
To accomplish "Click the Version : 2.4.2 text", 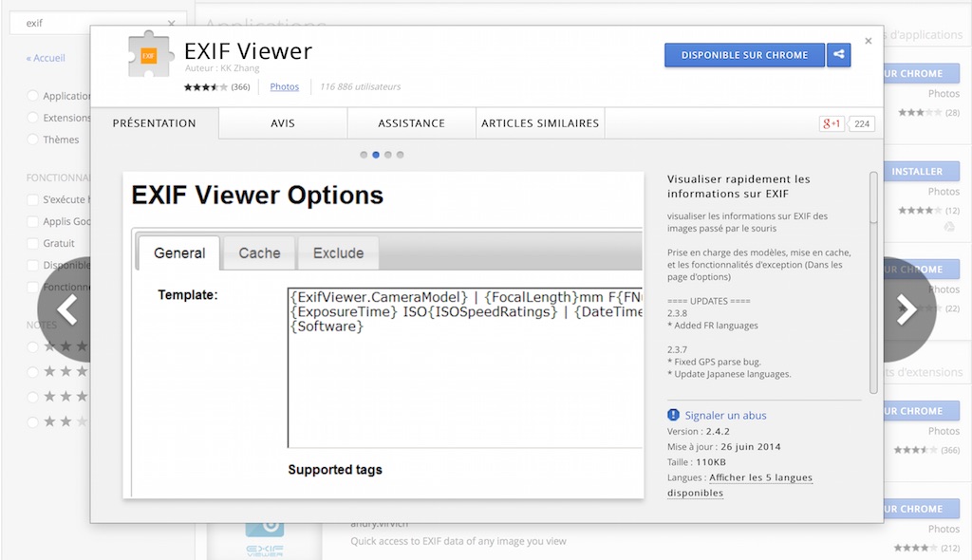I will 698,431.
